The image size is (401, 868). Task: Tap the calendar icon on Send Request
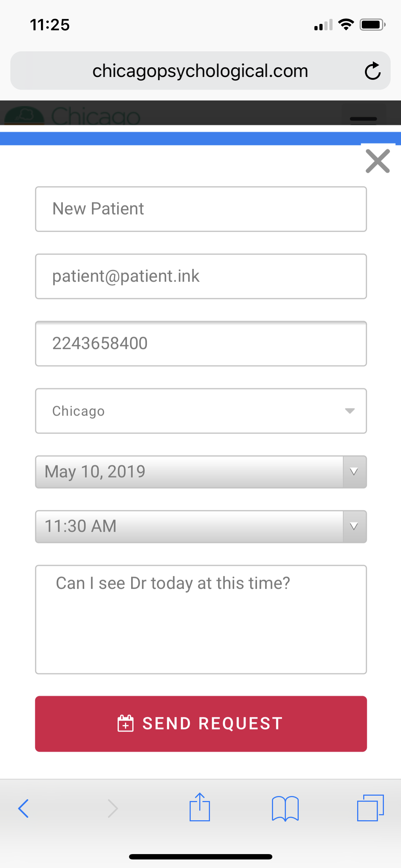pos(125,723)
